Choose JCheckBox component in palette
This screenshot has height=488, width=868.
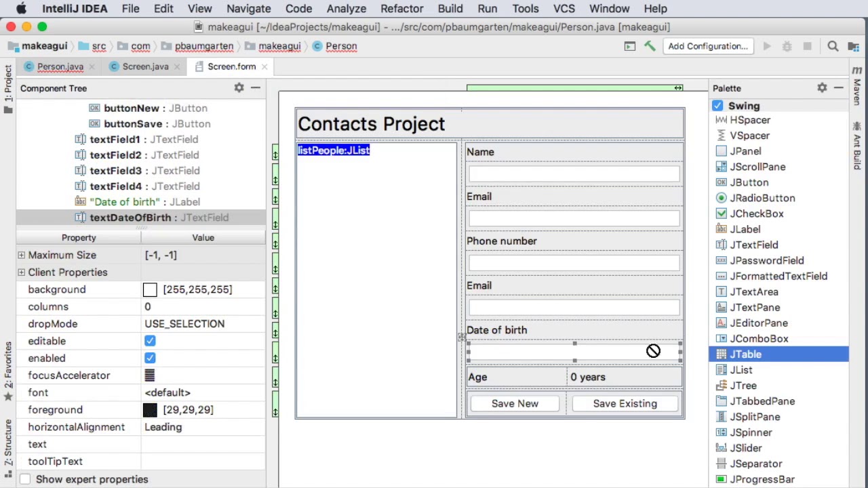[x=757, y=213]
